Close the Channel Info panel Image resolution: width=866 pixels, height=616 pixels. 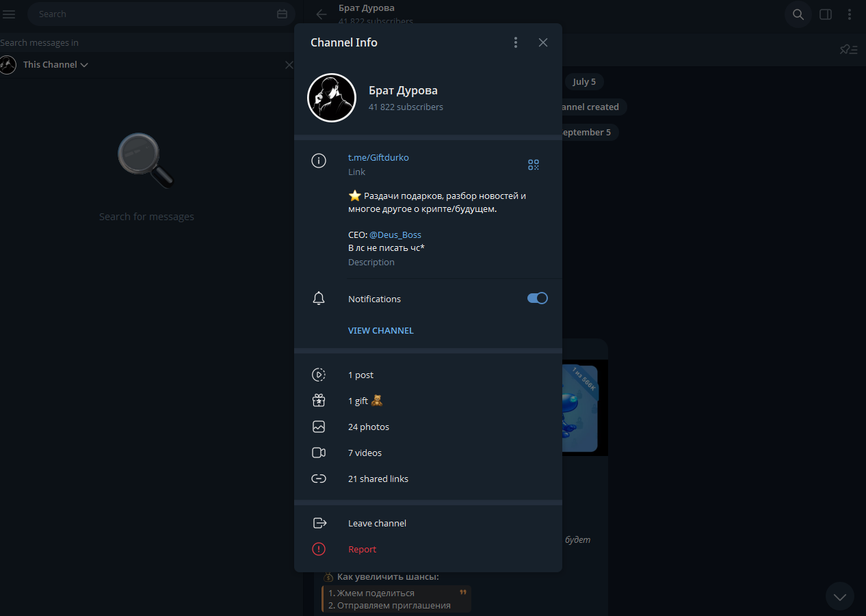[x=543, y=42]
